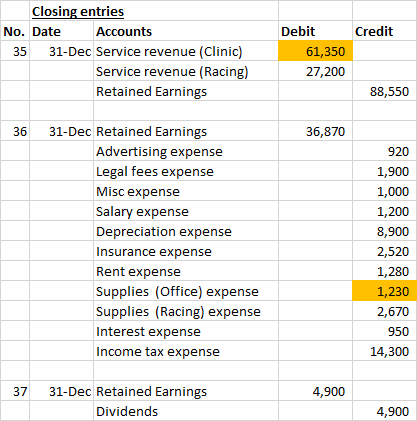Viewport: 417px width, 421px height.
Task: Select entry number 35 cell
Action: pyautogui.click(x=15, y=51)
